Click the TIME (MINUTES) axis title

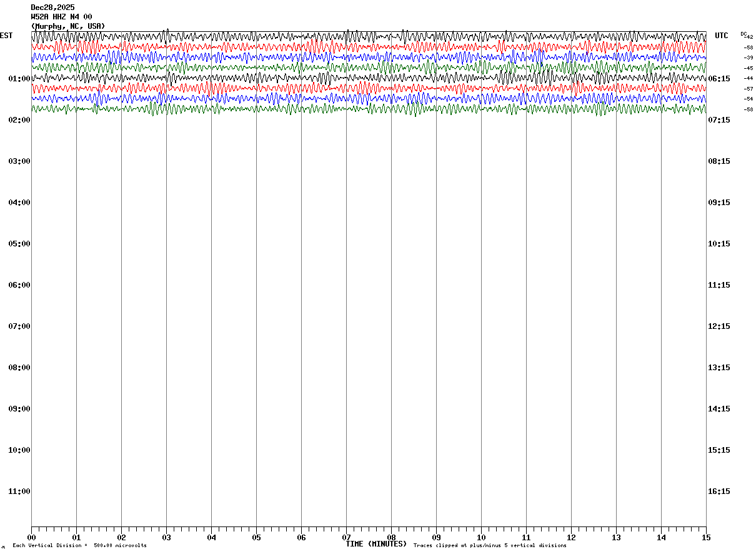coord(376,544)
